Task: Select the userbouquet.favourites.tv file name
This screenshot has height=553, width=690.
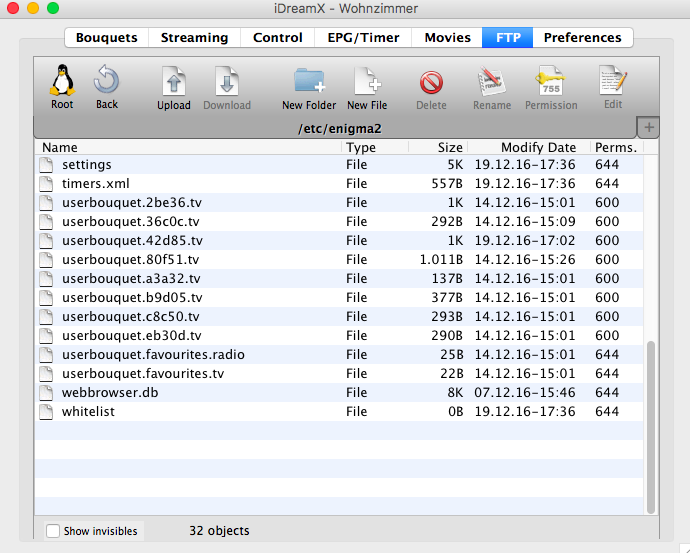Action: (x=143, y=374)
